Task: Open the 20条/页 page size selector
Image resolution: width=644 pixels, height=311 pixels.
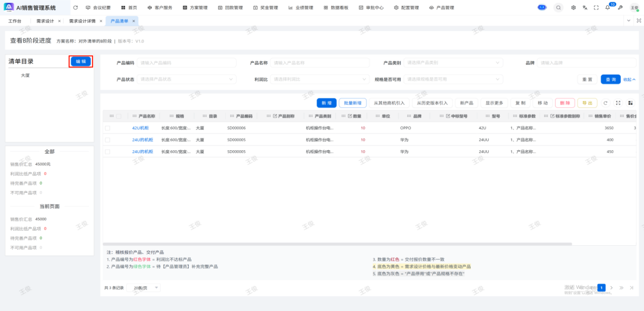Action: click(146, 288)
